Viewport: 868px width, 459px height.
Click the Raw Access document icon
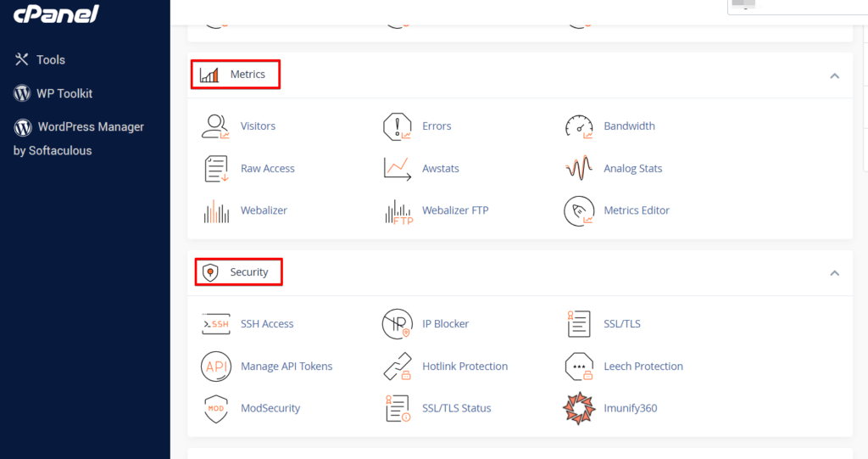[216, 169]
